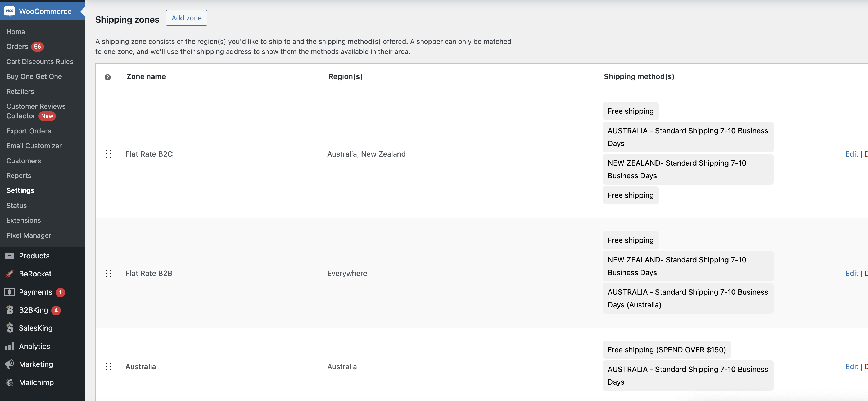Click the Mailchimp monkey icon
Screen dimensions: 868x401
(x=10, y=382)
